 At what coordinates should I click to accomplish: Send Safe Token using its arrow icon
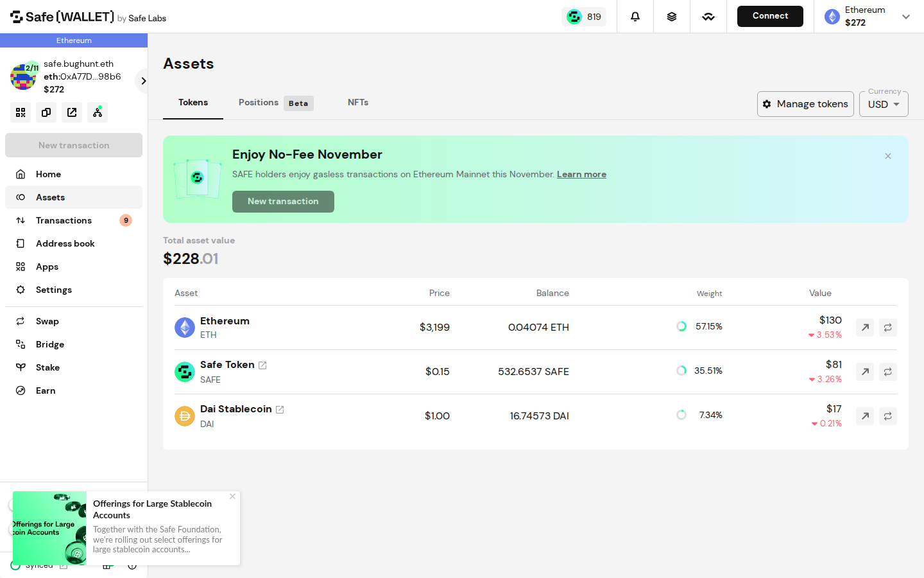point(865,372)
